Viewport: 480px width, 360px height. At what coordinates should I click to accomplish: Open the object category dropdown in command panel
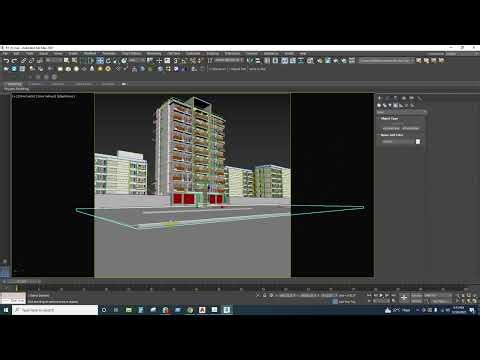pyautogui.click(x=402, y=112)
